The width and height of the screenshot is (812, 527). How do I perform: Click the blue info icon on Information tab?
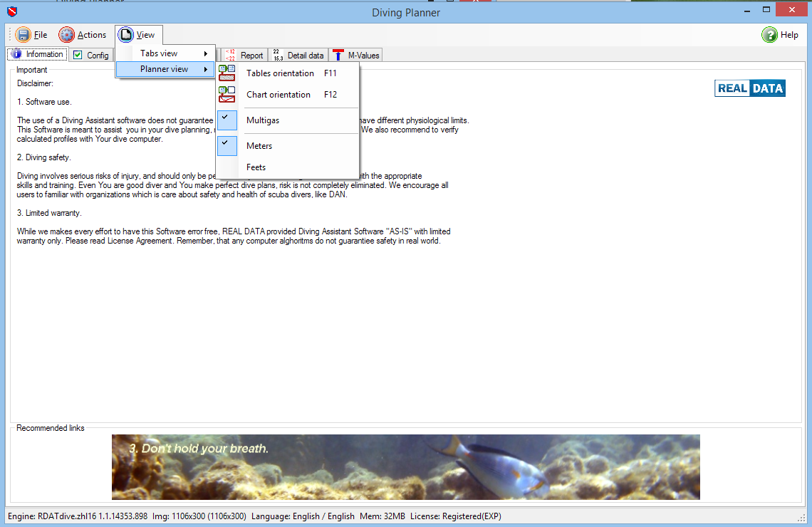pyautogui.click(x=16, y=55)
